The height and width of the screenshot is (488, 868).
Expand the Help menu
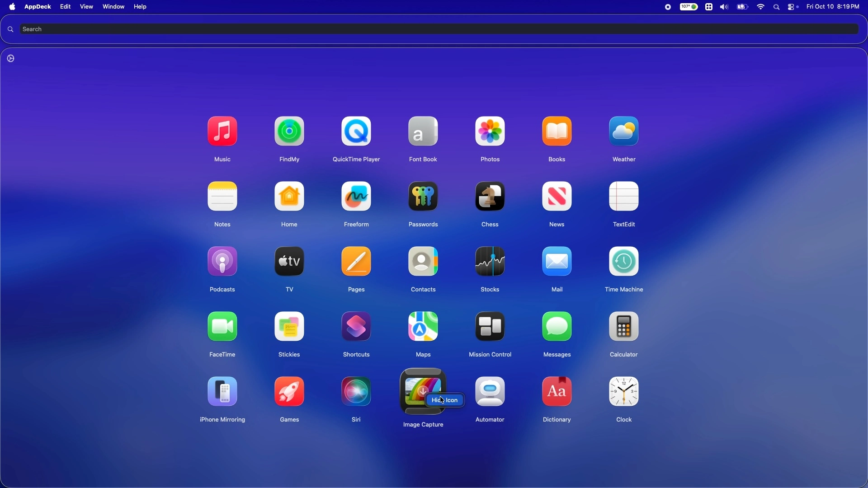141,7
